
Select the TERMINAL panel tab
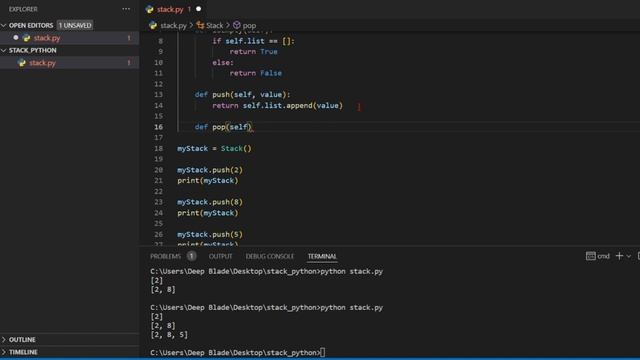[x=322, y=256]
